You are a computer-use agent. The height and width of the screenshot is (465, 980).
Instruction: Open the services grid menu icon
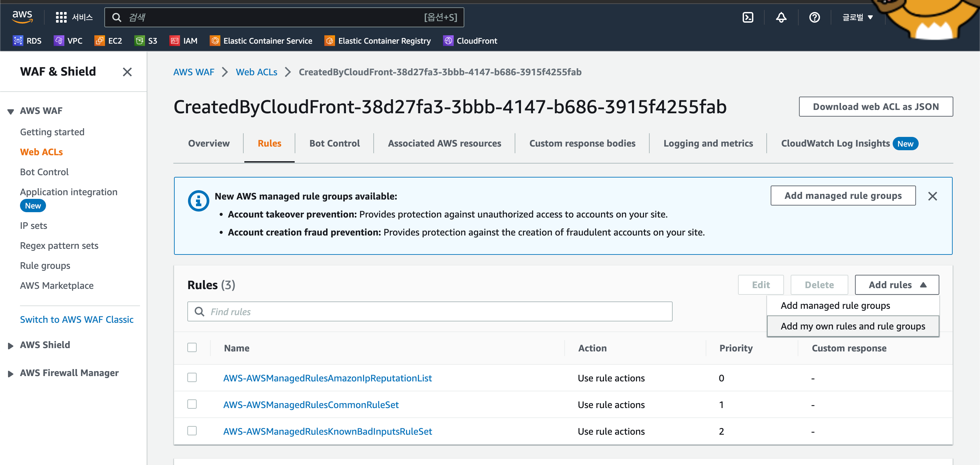(61, 18)
